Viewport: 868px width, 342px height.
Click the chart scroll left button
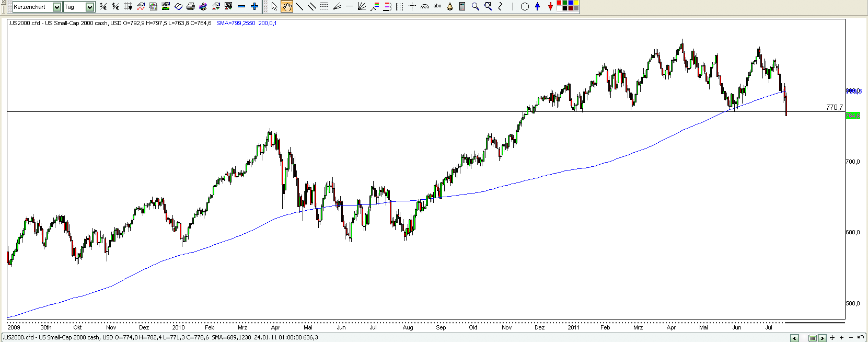coord(794,338)
